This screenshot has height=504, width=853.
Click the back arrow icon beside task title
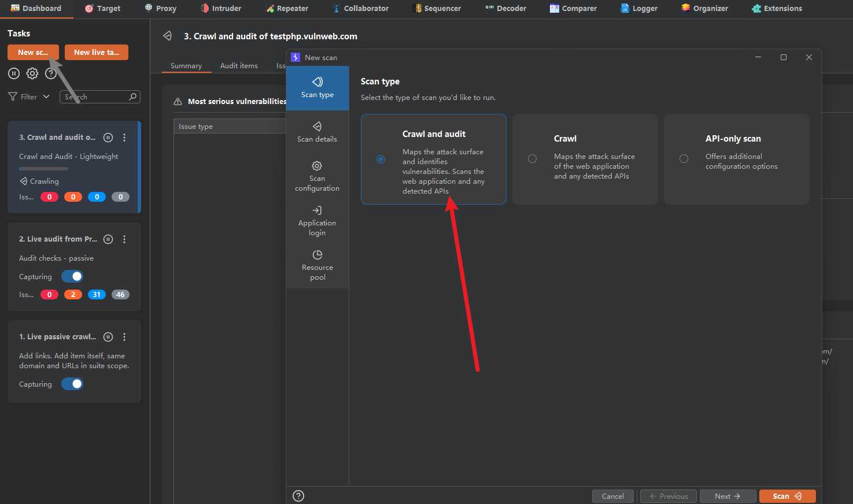(x=168, y=36)
